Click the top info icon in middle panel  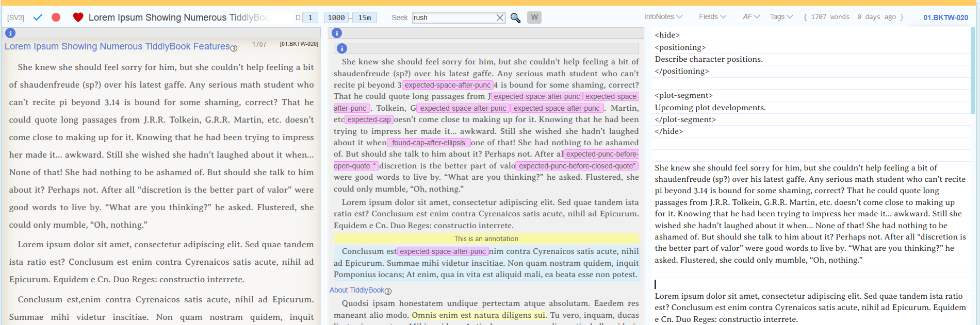coord(337,33)
